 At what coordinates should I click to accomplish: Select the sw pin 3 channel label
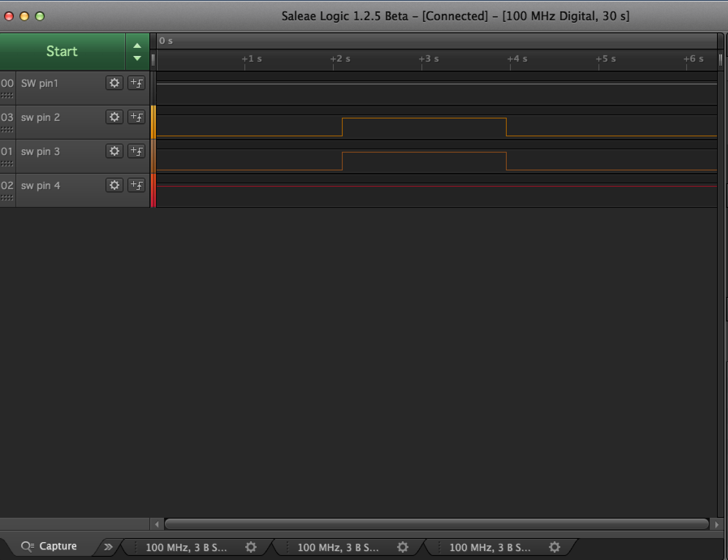pyautogui.click(x=41, y=151)
